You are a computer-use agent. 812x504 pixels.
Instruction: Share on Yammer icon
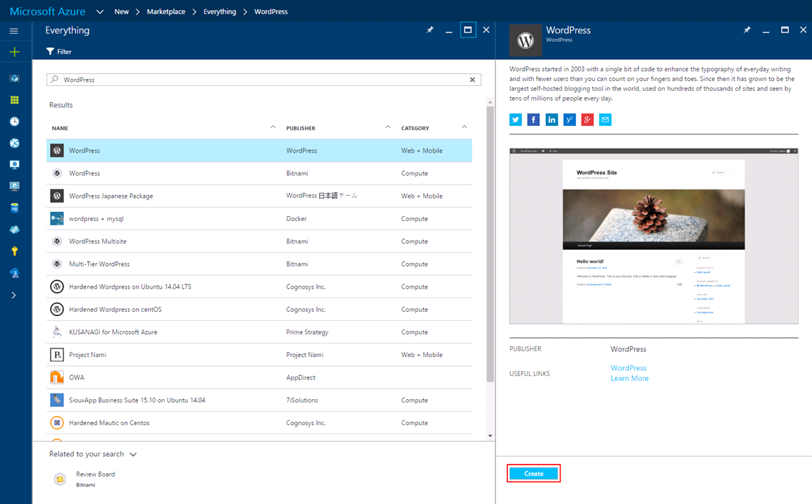[x=570, y=120]
